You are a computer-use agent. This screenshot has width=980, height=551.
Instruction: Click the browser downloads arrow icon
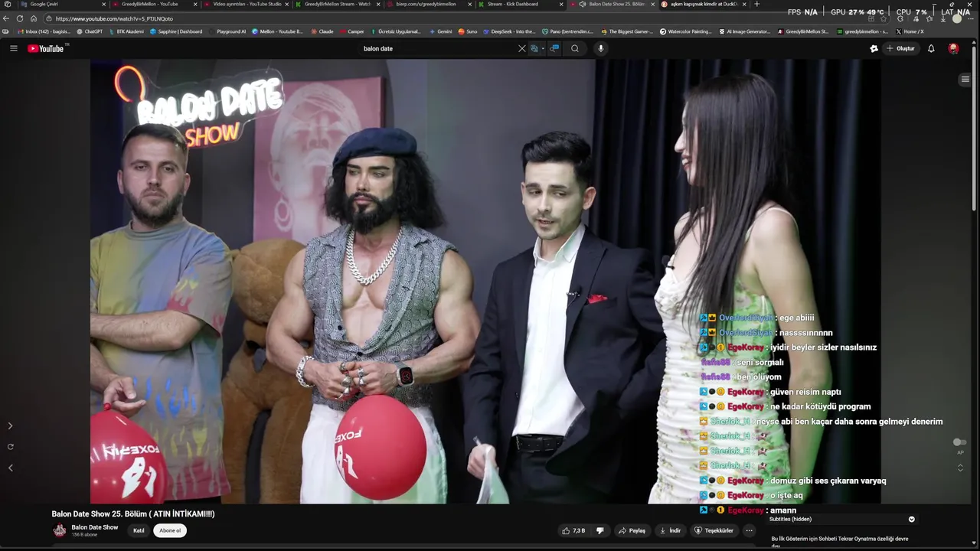943,18
